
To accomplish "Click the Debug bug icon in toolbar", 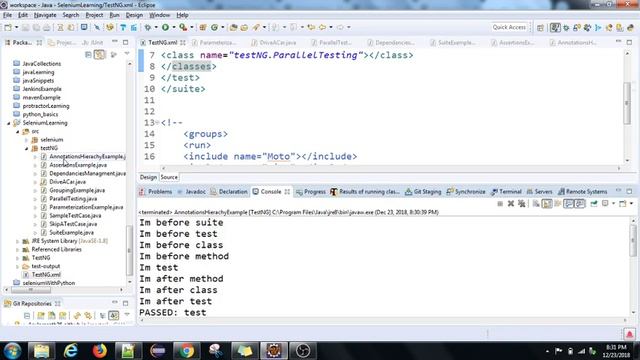I will (x=148, y=27).
